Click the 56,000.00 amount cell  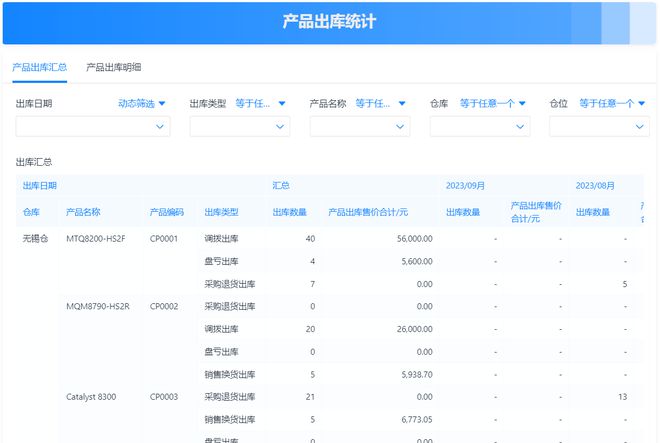tap(415, 239)
